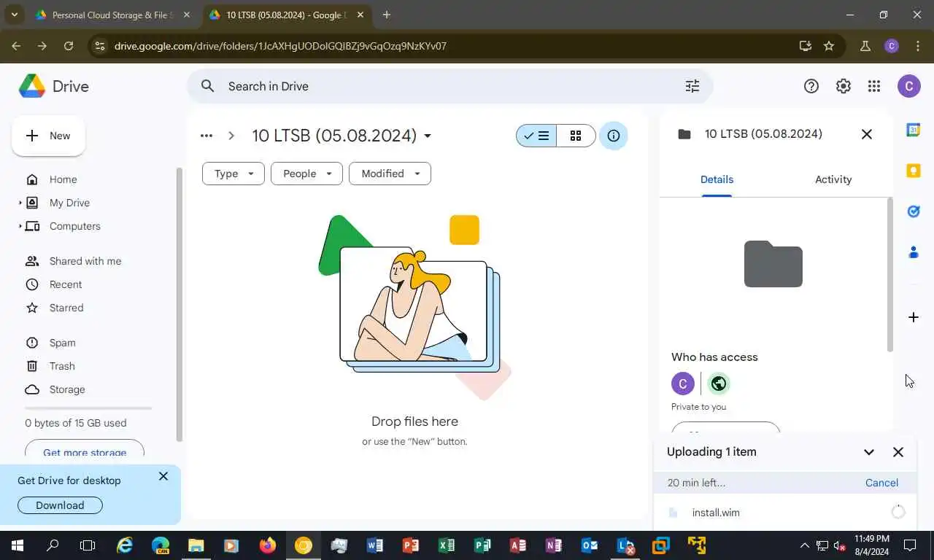
Task: Open Google Calendar side panel
Action: [x=914, y=130]
